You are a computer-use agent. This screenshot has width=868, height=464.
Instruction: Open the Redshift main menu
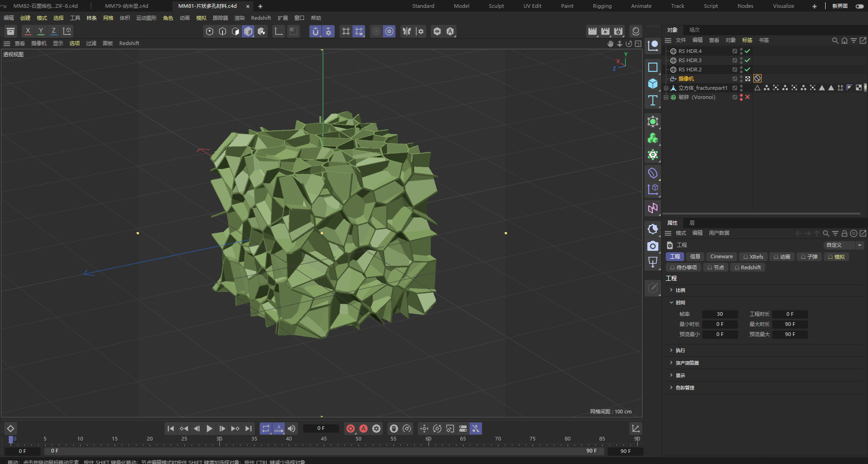click(x=261, y=18)
